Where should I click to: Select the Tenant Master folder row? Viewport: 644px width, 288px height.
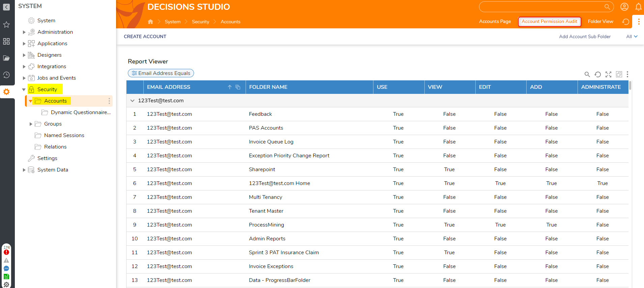(377, 211)
